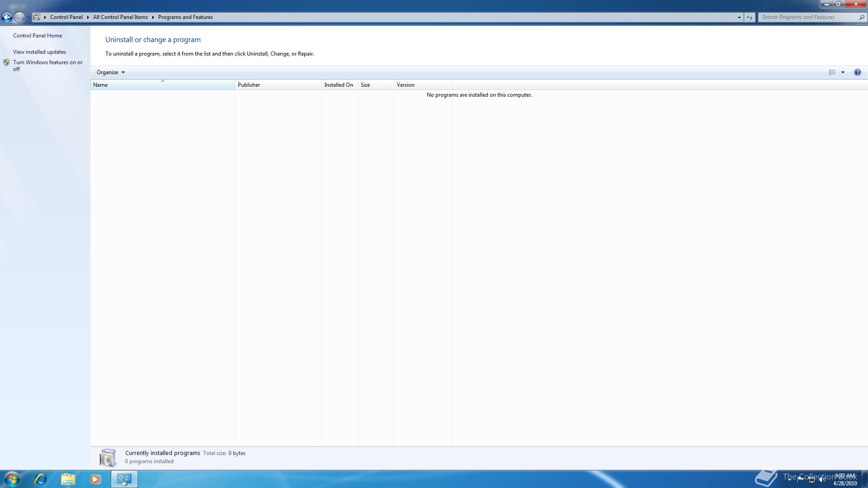Expand the Organize dropdown menu
This screenshot has width=868, height=488.
[110, 72]
